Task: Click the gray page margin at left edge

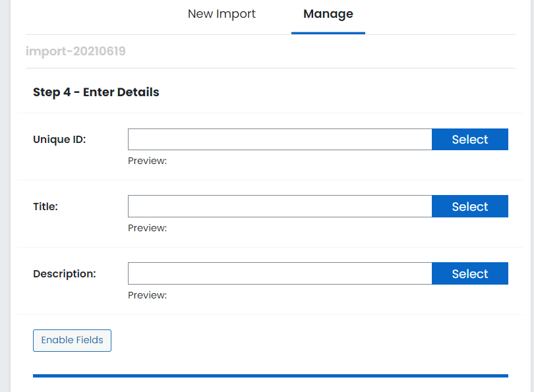Action: point(5,196)
